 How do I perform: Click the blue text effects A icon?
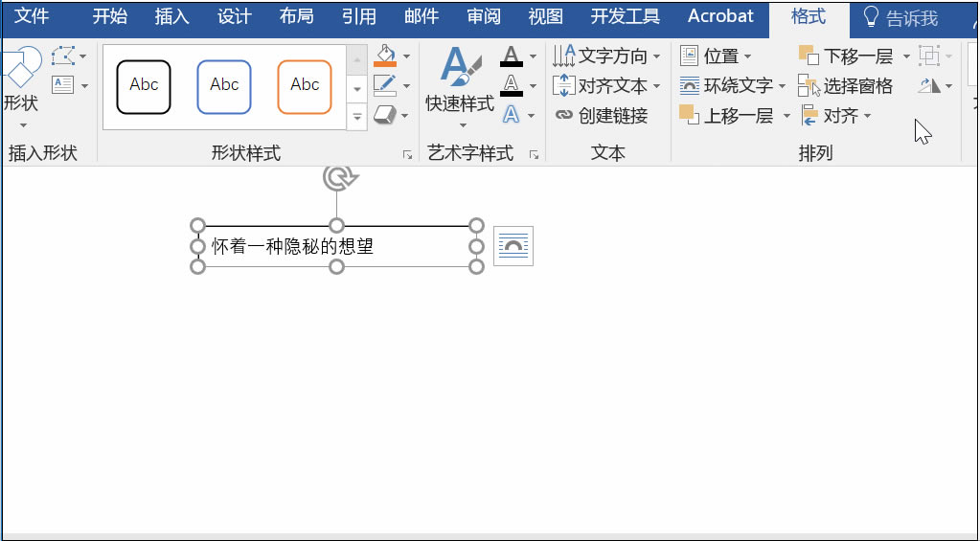tap(512, 115)
